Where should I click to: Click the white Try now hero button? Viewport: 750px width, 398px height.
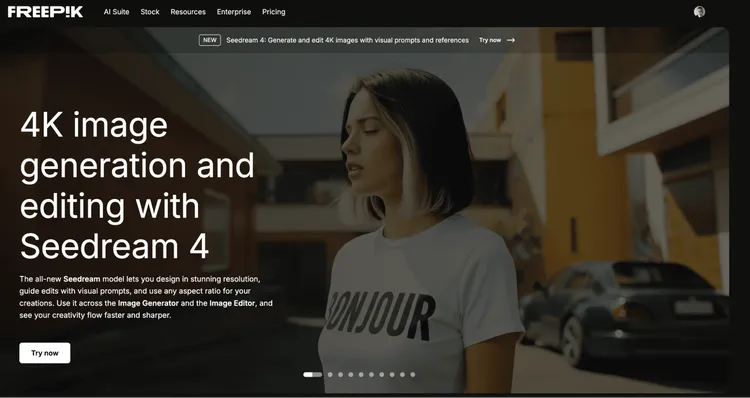[45, 353]
